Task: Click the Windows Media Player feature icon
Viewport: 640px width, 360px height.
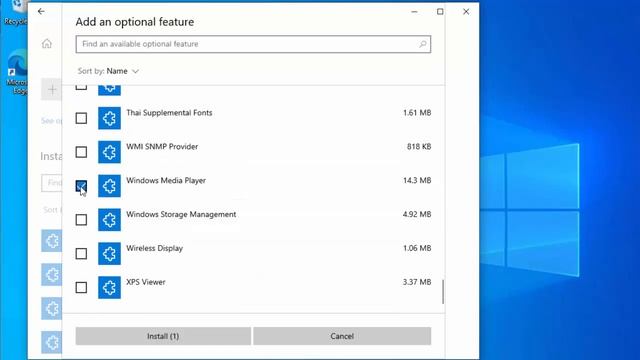Action: tap(109, 186)
